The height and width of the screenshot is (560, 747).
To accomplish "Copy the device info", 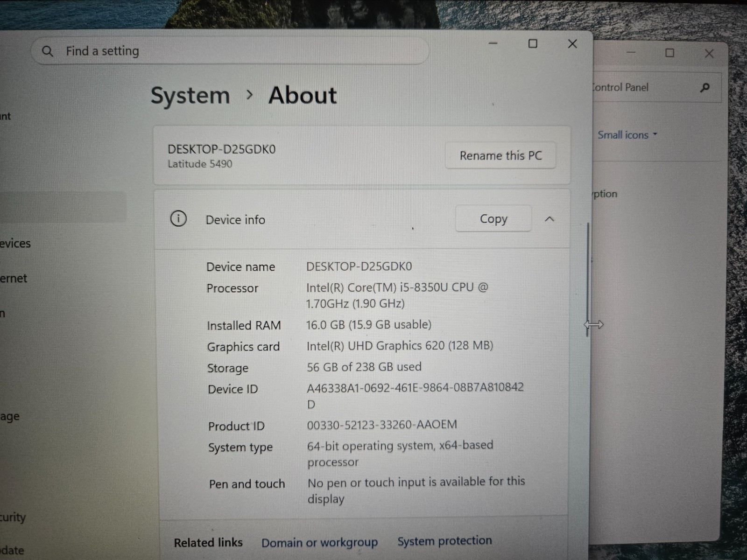I will pos(493,218).
